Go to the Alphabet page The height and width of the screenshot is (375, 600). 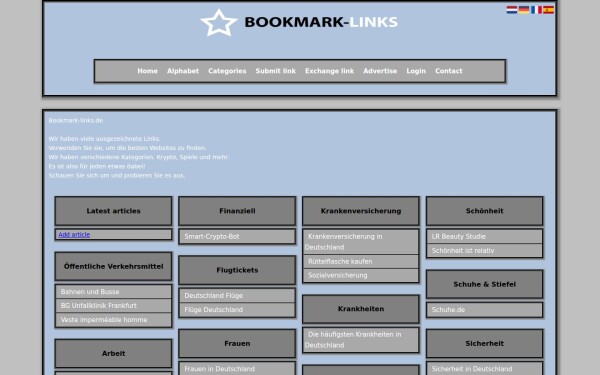point(183,71)
